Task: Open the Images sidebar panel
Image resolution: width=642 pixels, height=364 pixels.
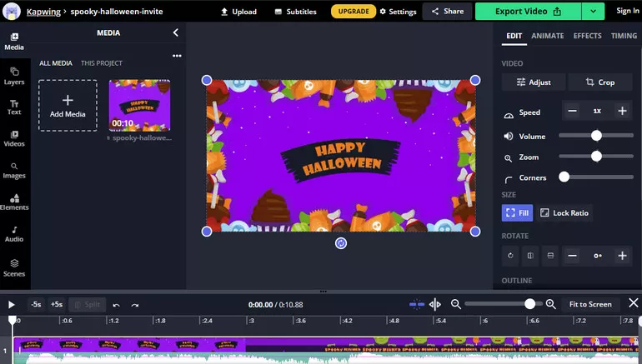Action: pyautogui.click(x=14, y=171)
